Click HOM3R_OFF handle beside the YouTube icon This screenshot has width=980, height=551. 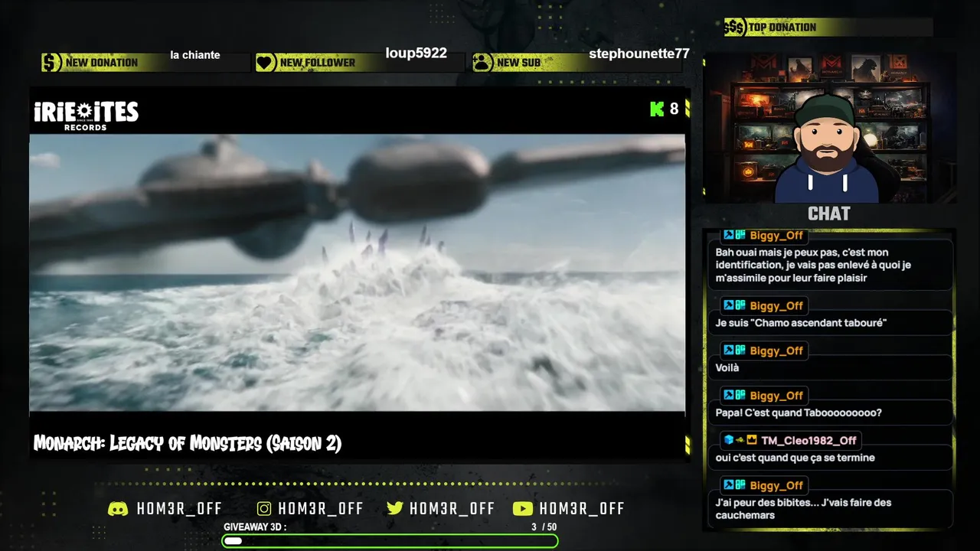point(582,509)
